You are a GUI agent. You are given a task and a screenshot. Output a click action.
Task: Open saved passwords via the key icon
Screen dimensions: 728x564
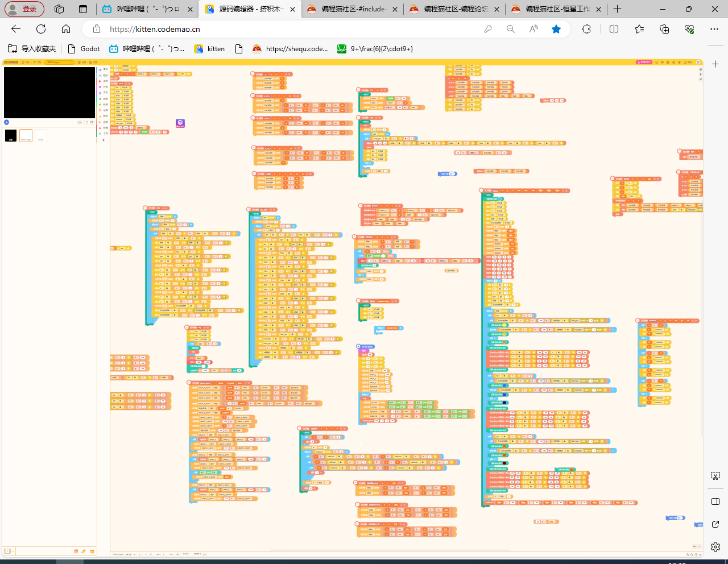click(487, 29)
